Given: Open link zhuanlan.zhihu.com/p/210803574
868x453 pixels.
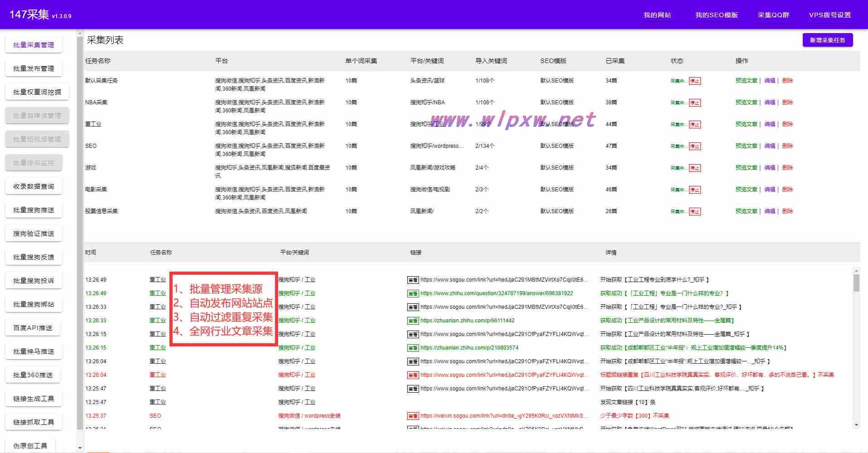Looking at the screenshot, I should pyautogui.click(x=469, y=348).
